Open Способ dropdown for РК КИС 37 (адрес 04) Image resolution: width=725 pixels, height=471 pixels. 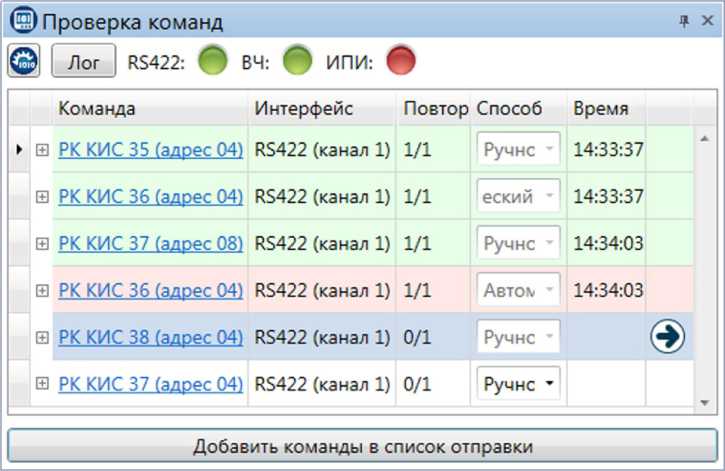(x=518, y=383)
